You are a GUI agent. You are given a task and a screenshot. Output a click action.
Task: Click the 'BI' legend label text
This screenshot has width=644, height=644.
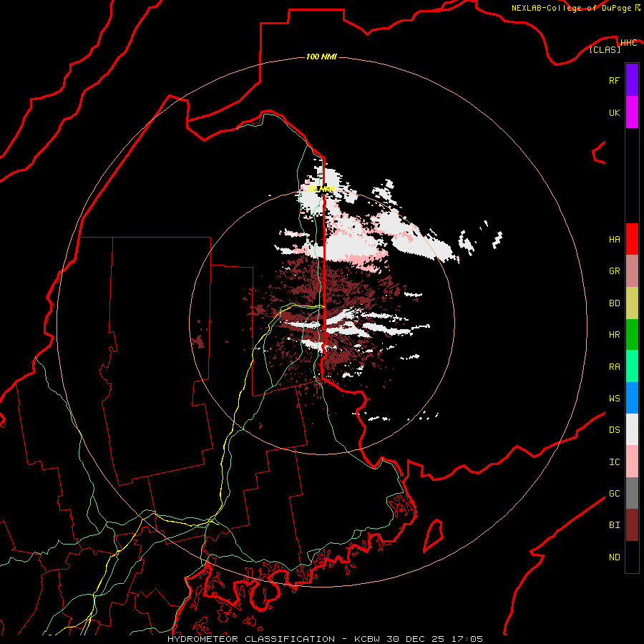[x=614, y=525]
